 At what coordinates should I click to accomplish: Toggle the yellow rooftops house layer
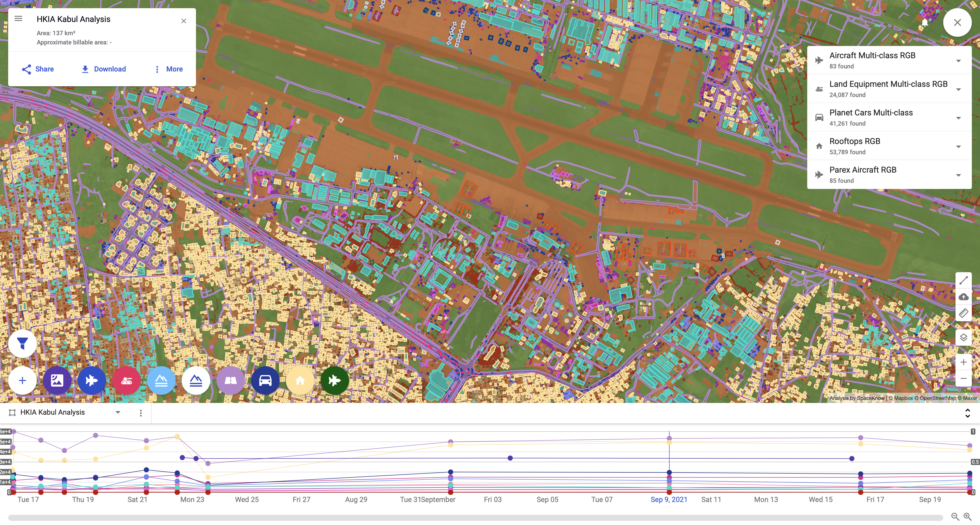click(300, 380)
